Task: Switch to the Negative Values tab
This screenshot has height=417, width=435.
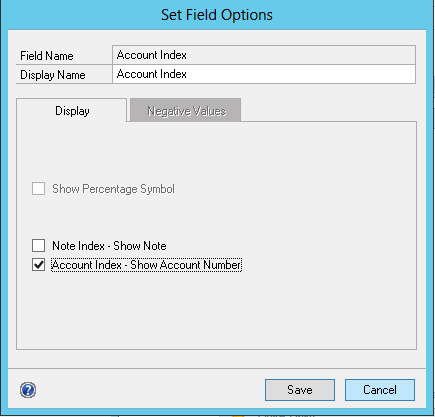Action: (x=186, y=110)
